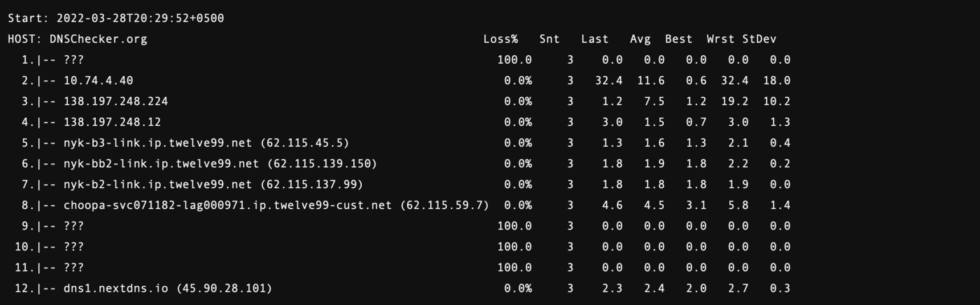The image size is (980, 305).
Task: Click the 18.0 StDev value of hop 2
Action: point(777,81)
